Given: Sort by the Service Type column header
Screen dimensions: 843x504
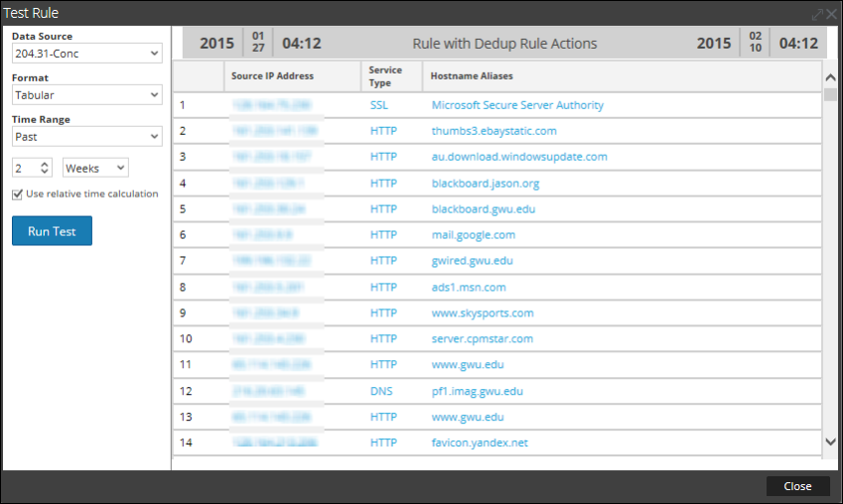Looking at the screenshot, I should pos(385,76).
